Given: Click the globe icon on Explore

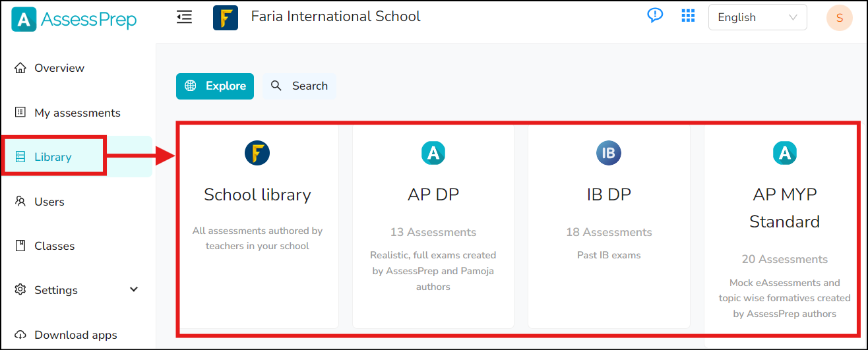Looking at the screenshot, I should pos(191,86).
